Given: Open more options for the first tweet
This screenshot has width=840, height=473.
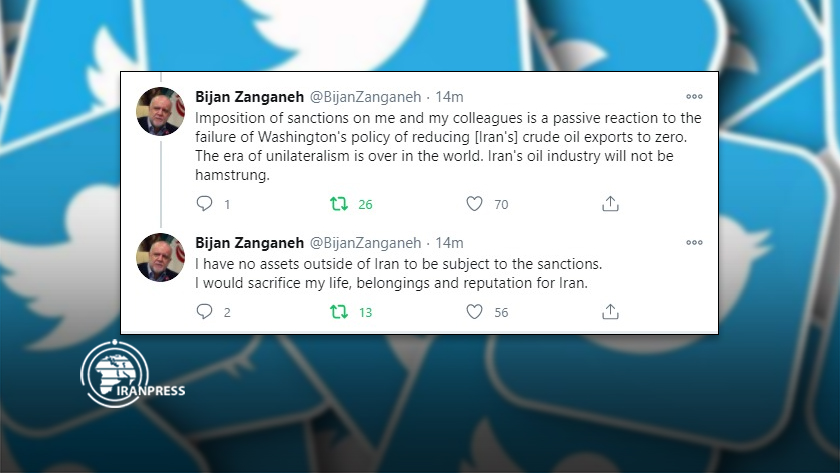Looking at the screenshot, I should [694, 96].
